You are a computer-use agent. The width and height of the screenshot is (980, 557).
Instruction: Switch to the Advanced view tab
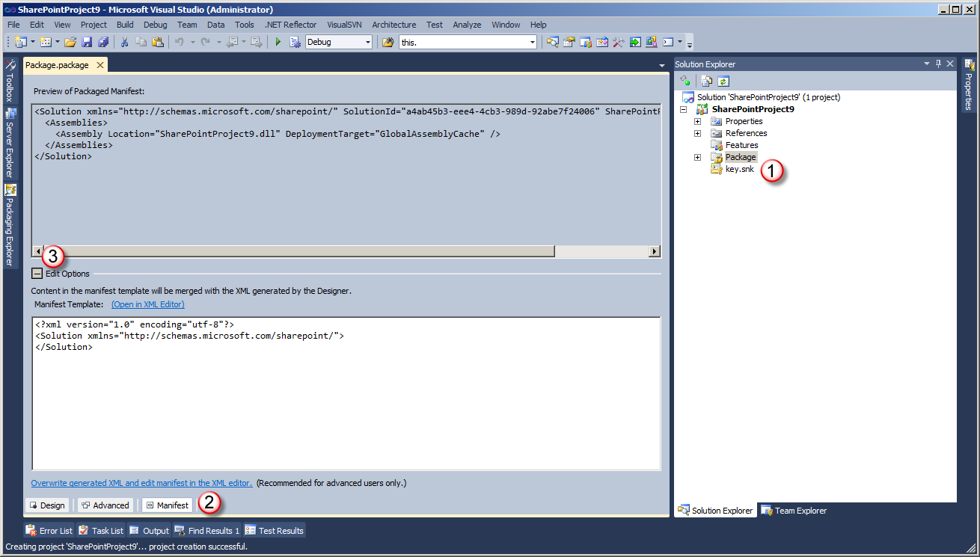tap(105, 505)
